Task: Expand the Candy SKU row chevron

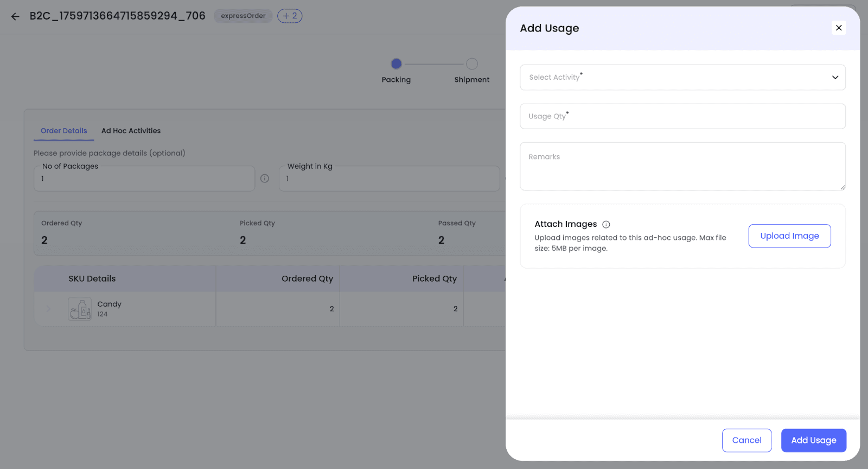Action: 48,309
